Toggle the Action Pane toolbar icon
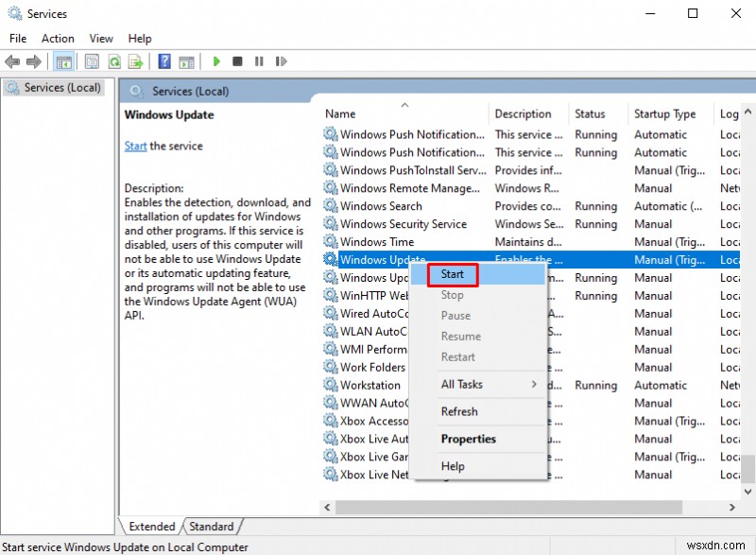This screenshot has height=555, width=756. pos(186,61)
